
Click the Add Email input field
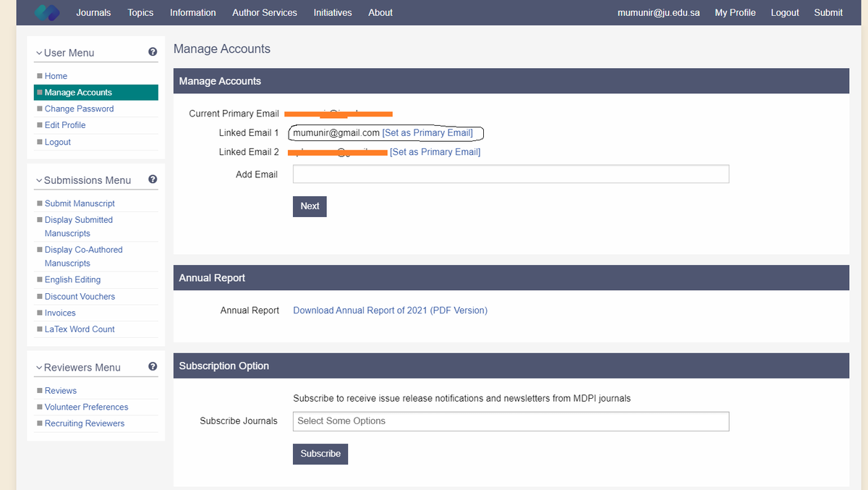tap(511, 174)
